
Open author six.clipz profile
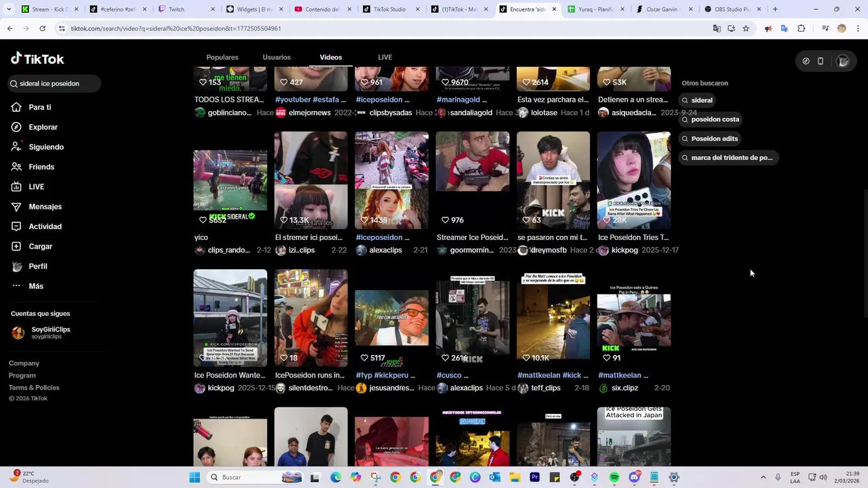[625, 388]
